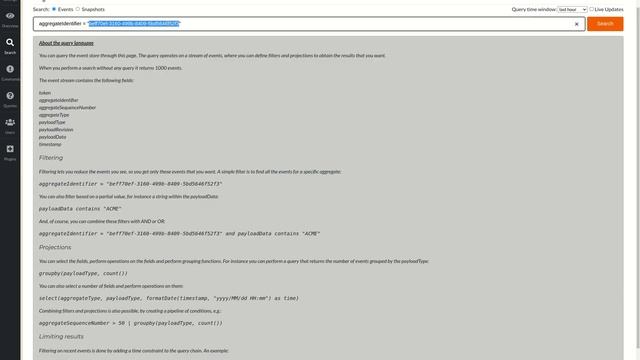Click the 'payloadType' field name in list
This screenshot has height=360, width=640.
52,122
